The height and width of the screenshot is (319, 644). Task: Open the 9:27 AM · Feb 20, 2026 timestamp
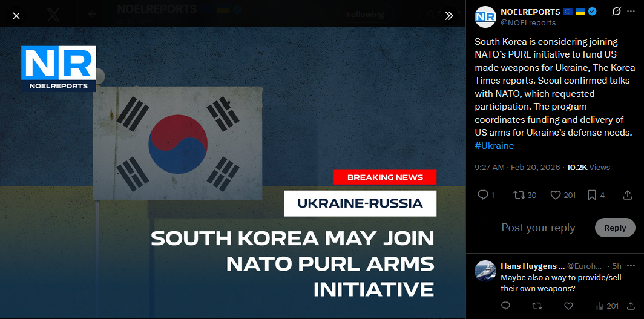click(x=517, y=168)
